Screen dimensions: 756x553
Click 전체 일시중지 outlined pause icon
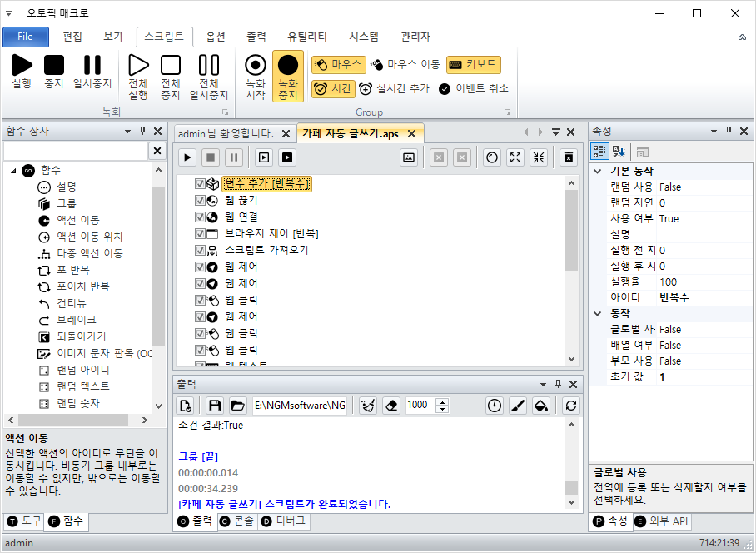tap(209, 65)
